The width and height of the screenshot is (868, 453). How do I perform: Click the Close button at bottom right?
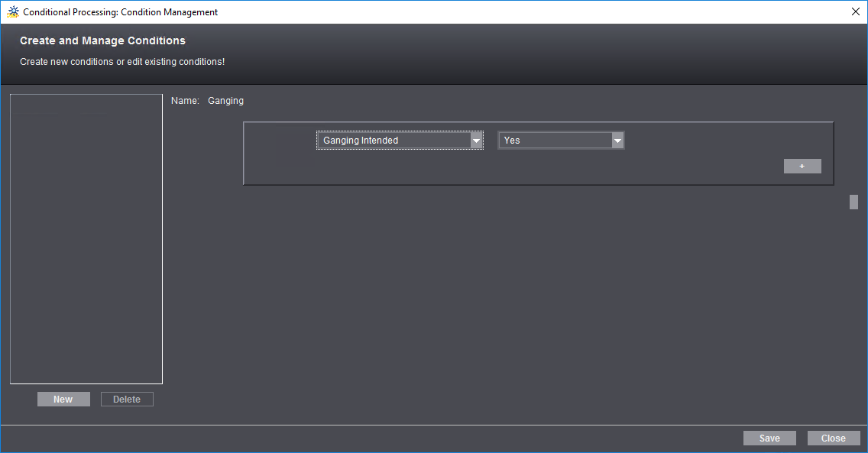833,438
